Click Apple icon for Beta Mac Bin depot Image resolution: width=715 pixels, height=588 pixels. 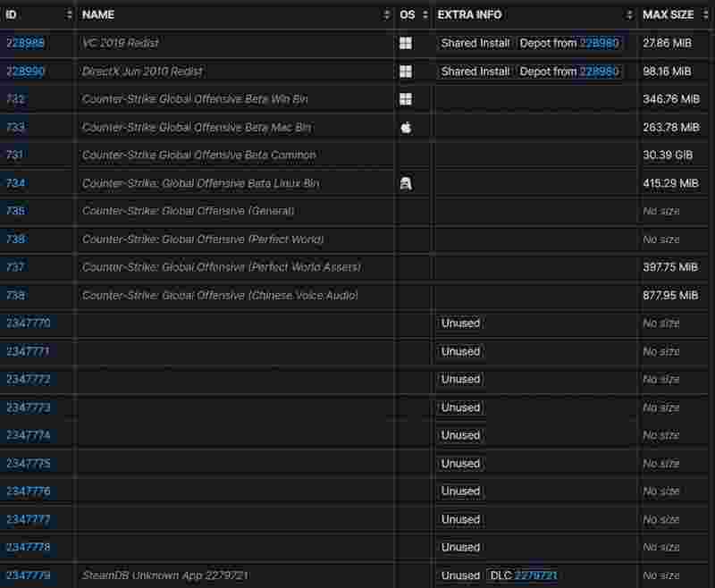(406, 127)
